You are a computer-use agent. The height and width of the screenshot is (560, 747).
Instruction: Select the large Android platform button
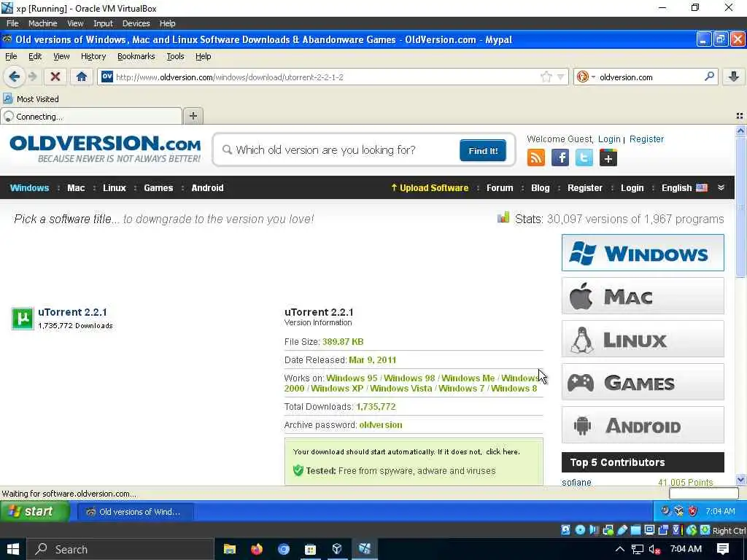(643, 425)
